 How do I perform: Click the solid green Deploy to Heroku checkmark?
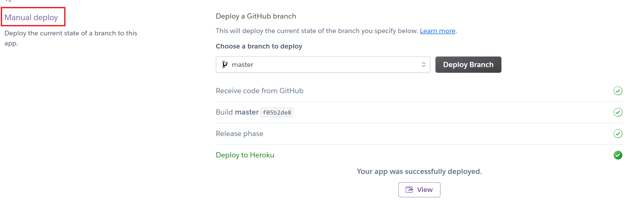[618, 155]
